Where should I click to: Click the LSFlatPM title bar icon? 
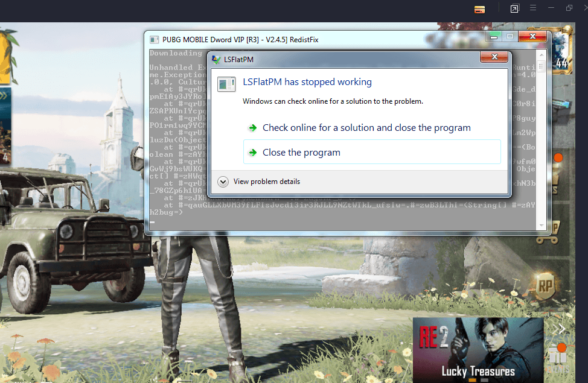[216, 59]
